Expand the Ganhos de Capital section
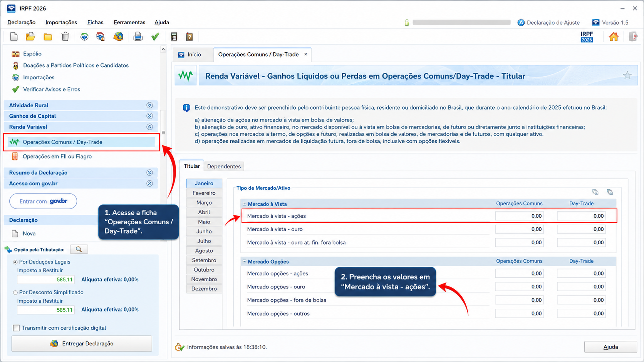The width and height of the screenshot is (644, 362). [149, 116]
